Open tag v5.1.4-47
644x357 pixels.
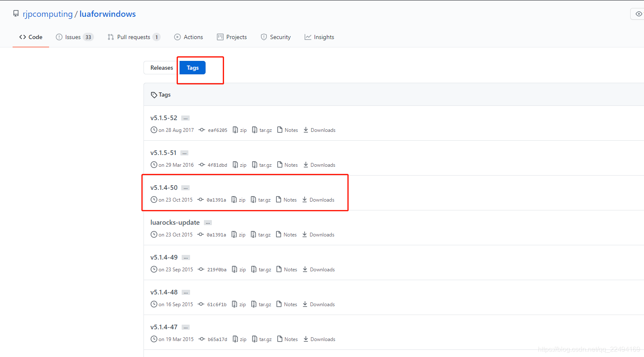point(164,327)
